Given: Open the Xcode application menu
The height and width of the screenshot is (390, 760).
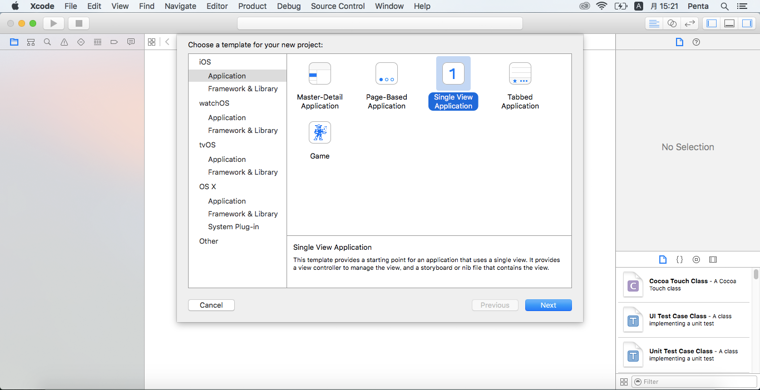Looking at the screenshot, I should click(x=42, y=6).
